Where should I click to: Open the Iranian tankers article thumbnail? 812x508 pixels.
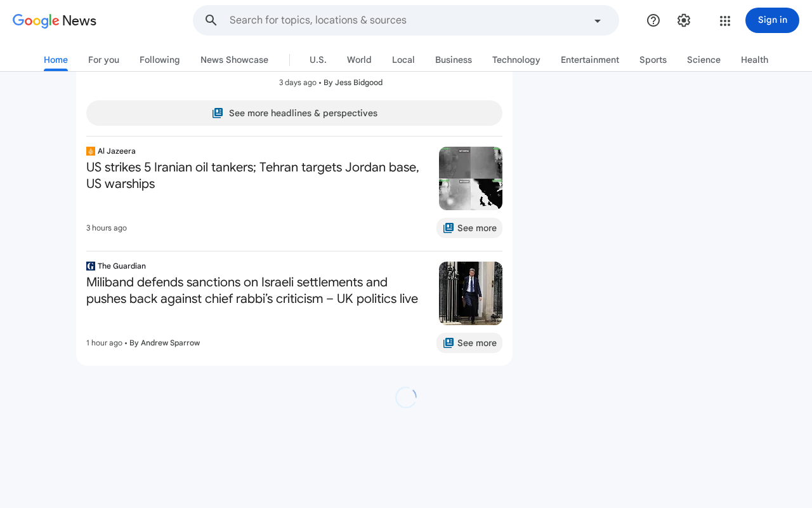[x=471, y=178]
